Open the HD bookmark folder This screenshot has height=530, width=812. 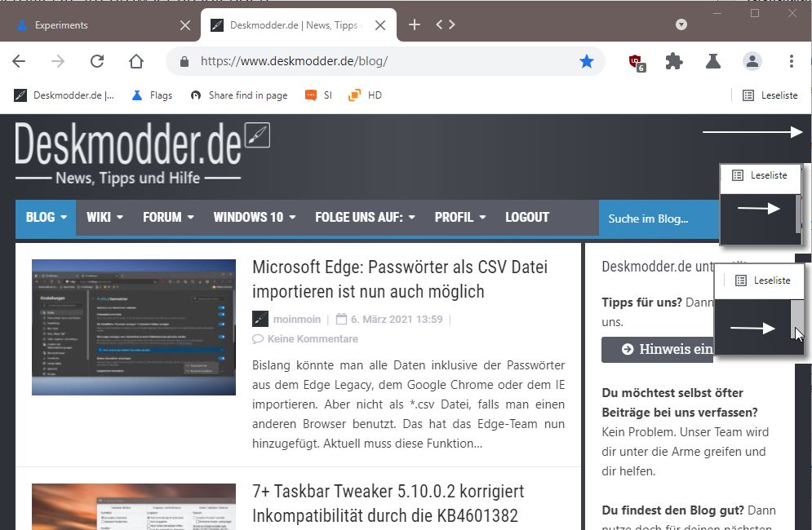365,95
